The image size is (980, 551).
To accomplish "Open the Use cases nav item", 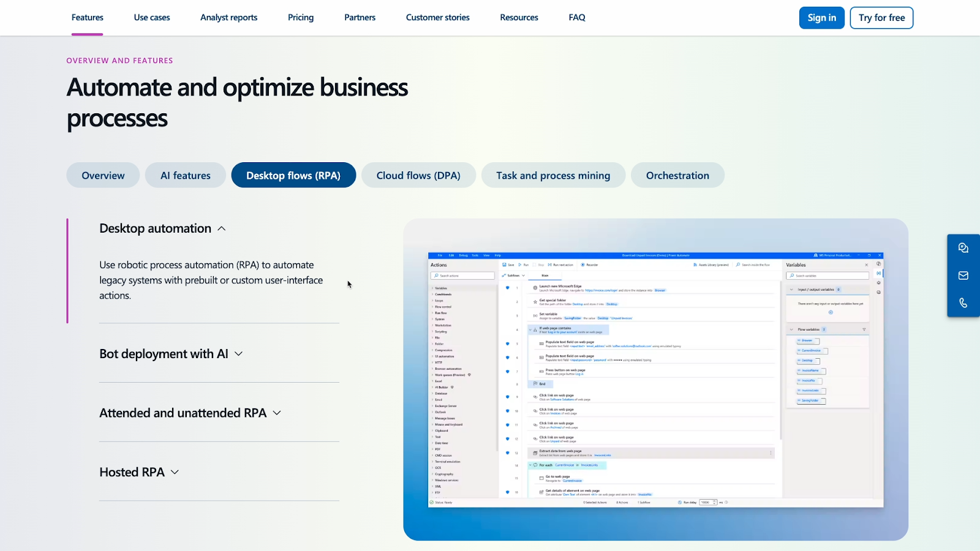I will click(x=152, y=18).
